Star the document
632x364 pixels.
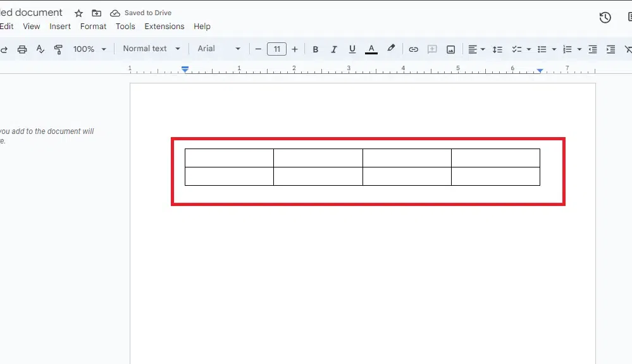[78, 13]
